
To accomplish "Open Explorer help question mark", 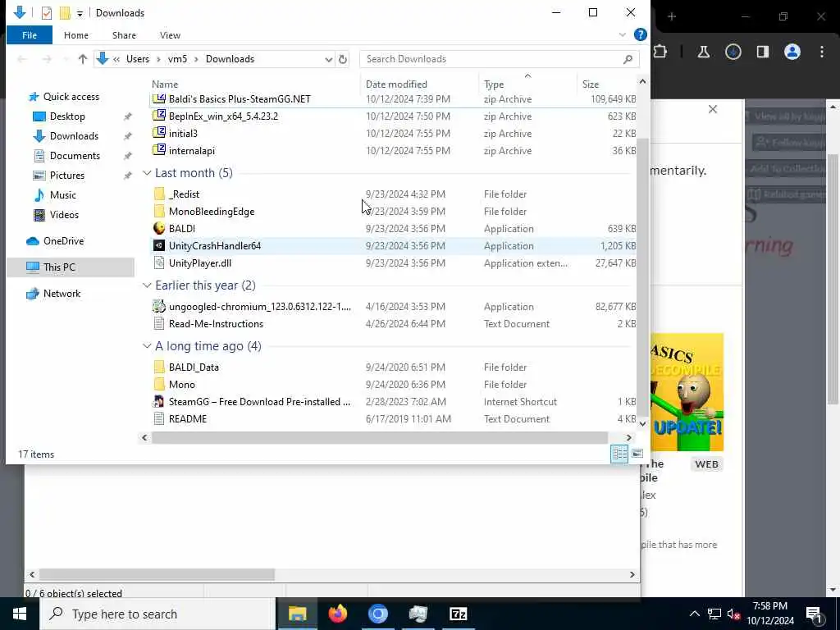I will tap(640, 34).
